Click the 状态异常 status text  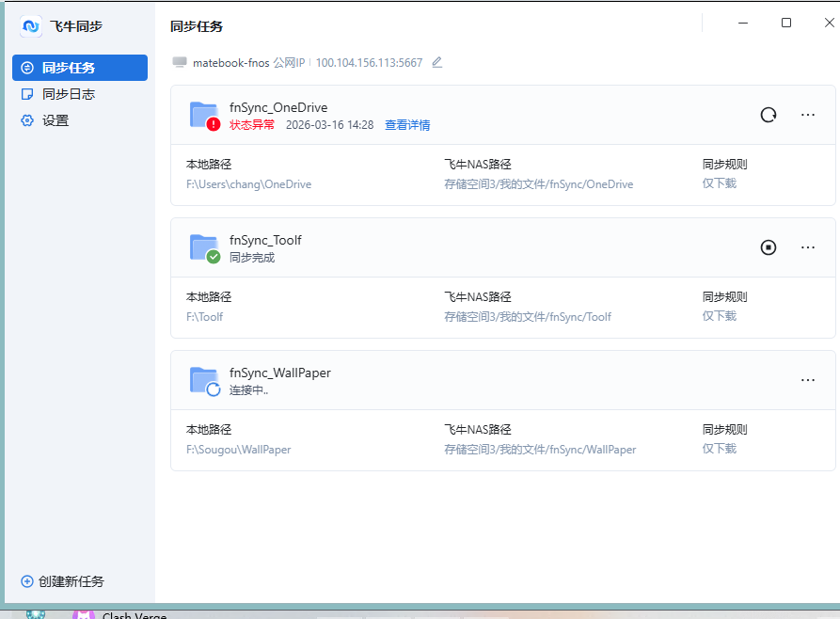click(x=252, y=125)
